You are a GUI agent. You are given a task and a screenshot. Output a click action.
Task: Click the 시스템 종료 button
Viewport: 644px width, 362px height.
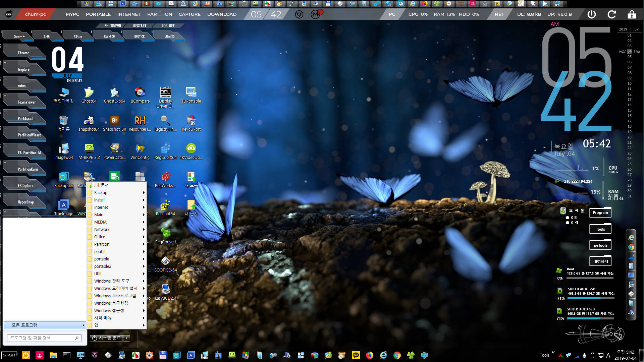click(x=106, y=338)
